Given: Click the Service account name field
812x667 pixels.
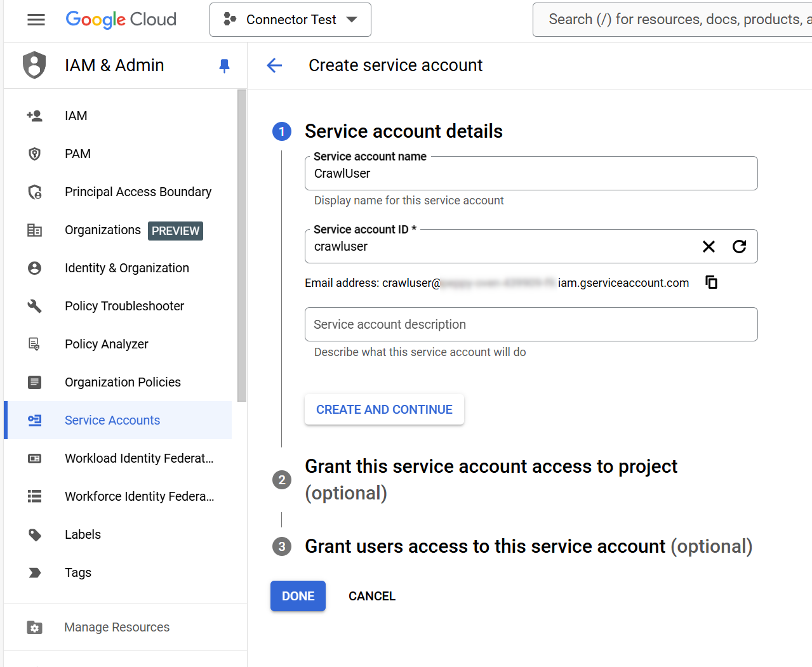Looking at the screenshot, I should click(x=531, y=173).
